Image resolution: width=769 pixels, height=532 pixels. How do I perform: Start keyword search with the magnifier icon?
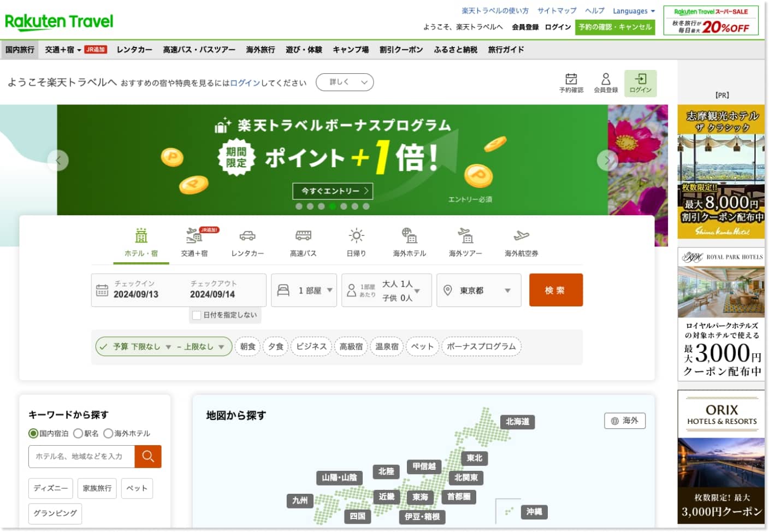148,456
